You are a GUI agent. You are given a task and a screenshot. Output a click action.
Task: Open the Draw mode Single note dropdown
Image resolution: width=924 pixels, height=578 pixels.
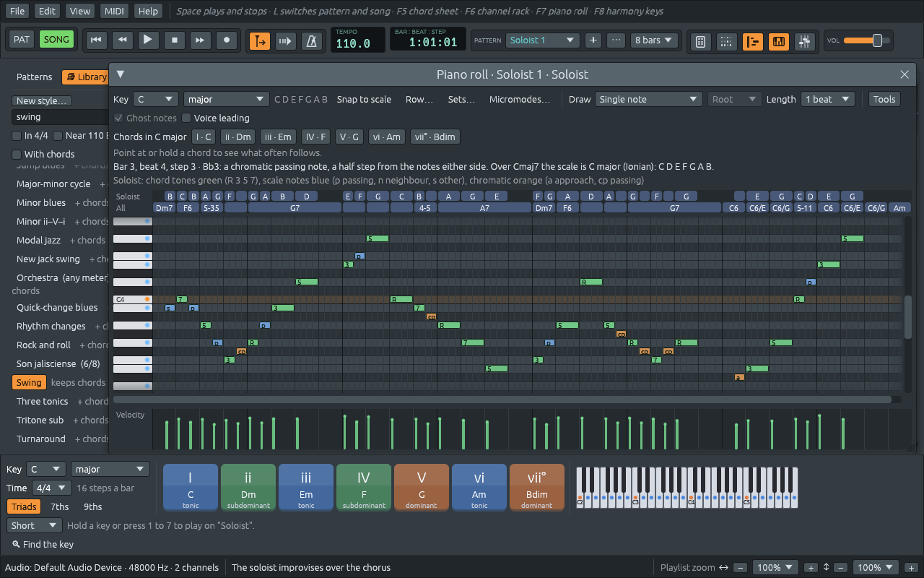coord(648,99)
